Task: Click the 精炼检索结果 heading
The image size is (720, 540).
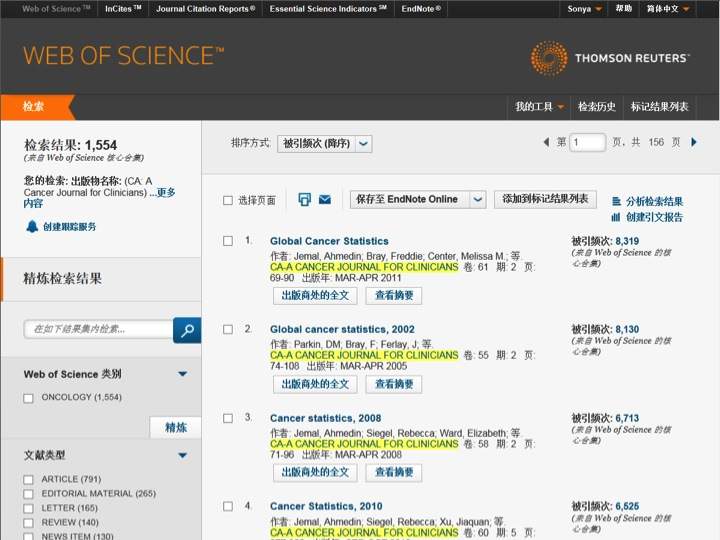Action: coord(62,279)
